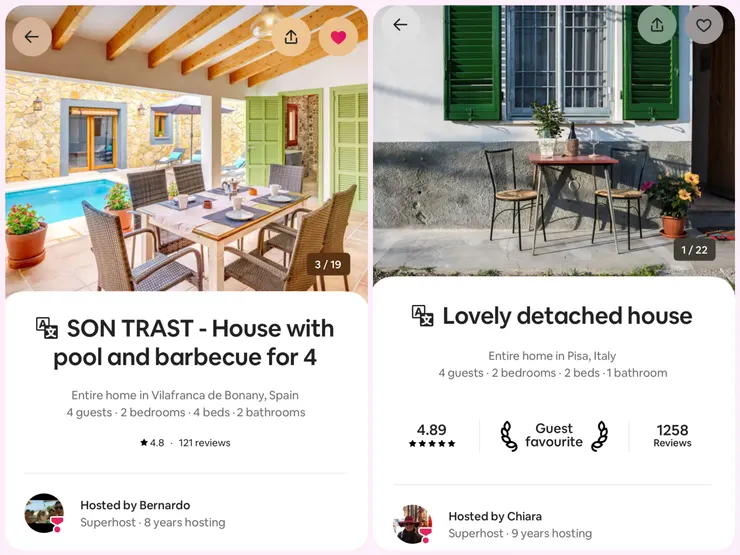Open the poolside dining terrace photo
The width and height of the screenshot is (740, 555).
186,151
